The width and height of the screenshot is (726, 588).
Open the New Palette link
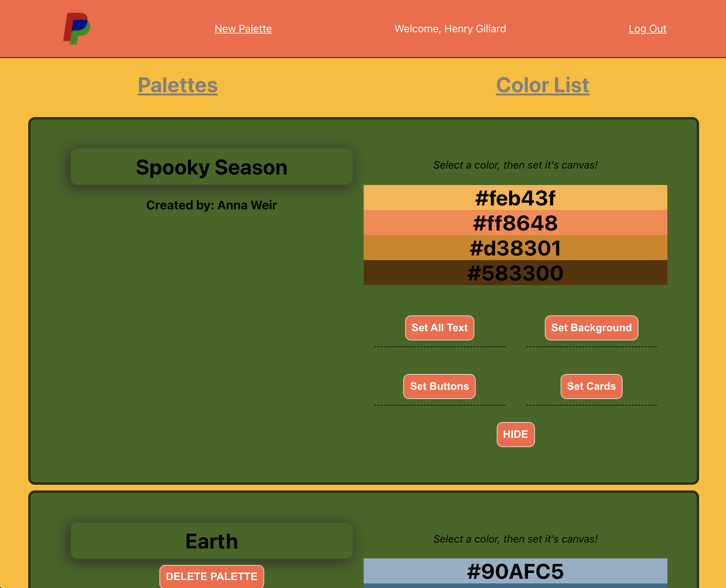(243, 29)
